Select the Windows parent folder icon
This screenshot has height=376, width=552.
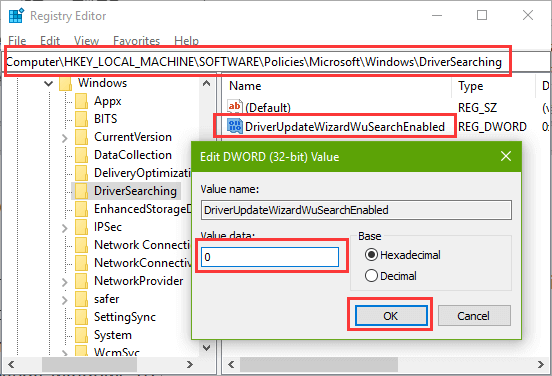click(x=65, y=83)
